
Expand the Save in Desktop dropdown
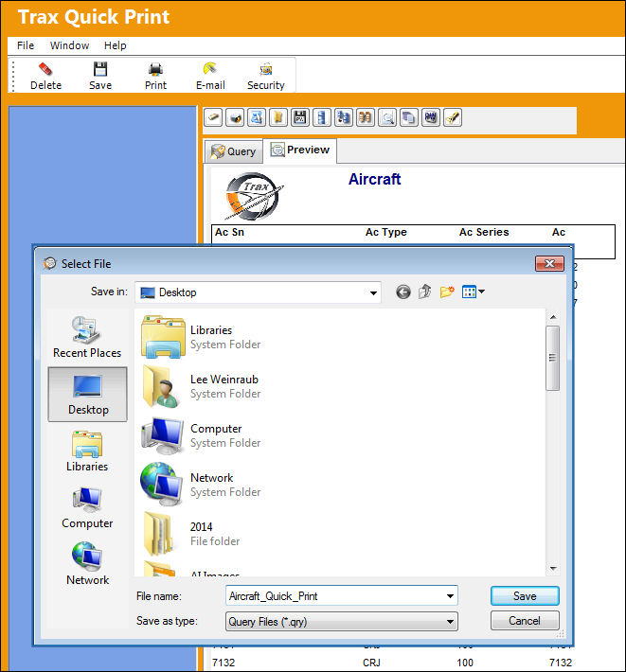373,293
